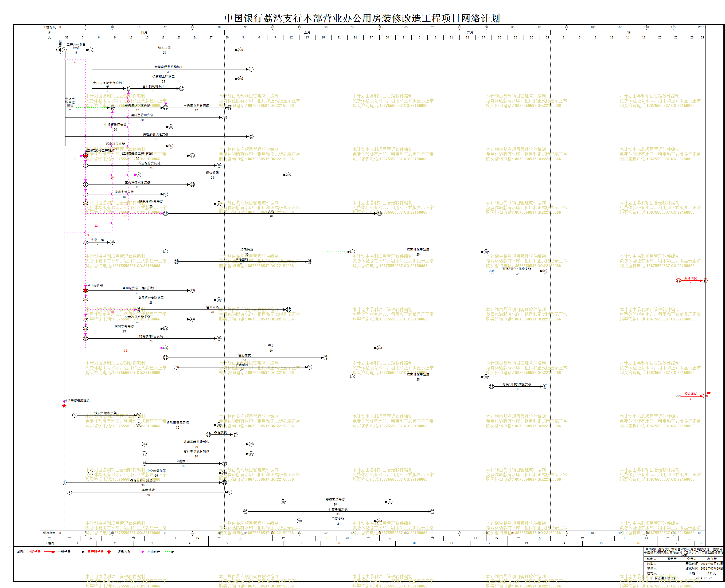Click the 五月 month header
The height and width of the screenshot is (588, 725).
click(307, 33)
